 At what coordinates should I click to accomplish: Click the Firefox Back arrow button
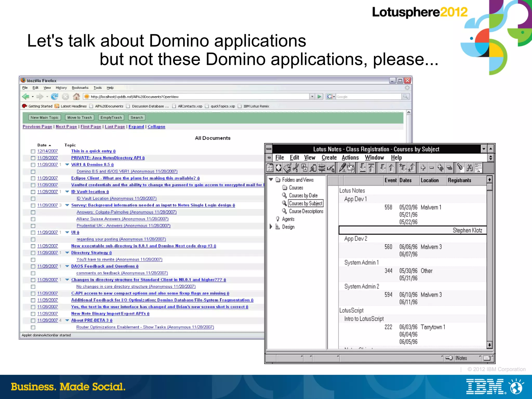click(26, 97)
